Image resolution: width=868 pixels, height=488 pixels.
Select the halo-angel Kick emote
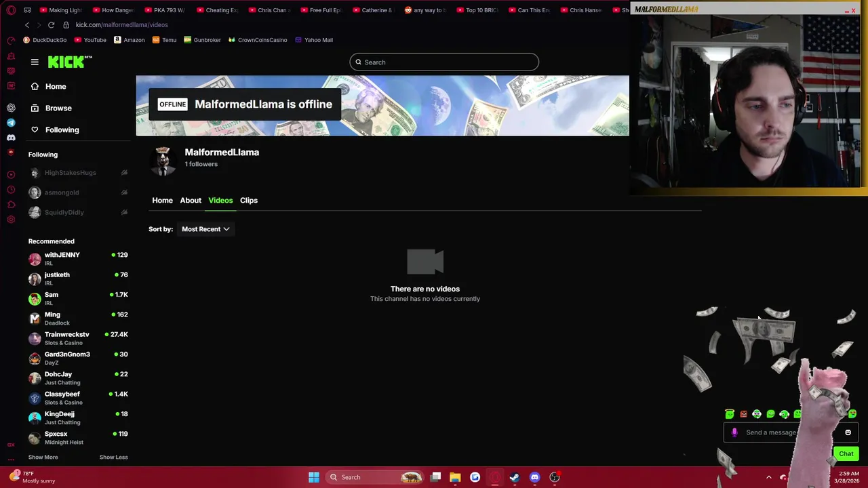click(730, 413)
